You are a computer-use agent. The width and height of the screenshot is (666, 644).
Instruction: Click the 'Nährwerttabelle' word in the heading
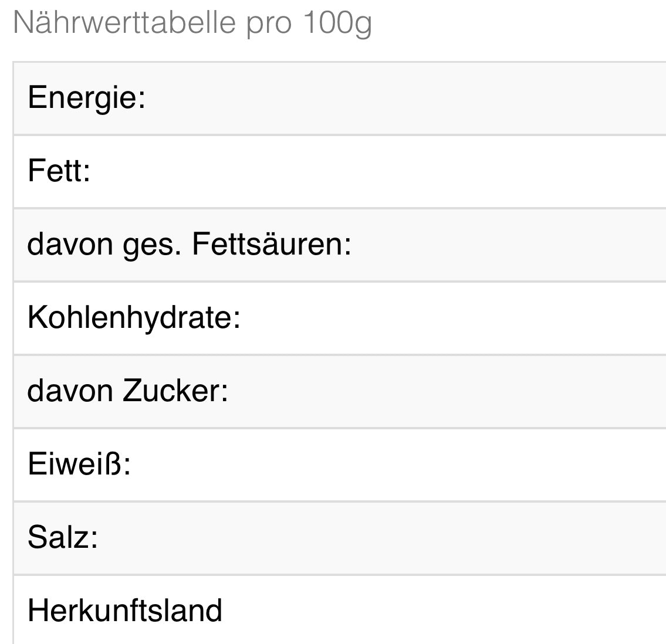click(x=124, y=23)
